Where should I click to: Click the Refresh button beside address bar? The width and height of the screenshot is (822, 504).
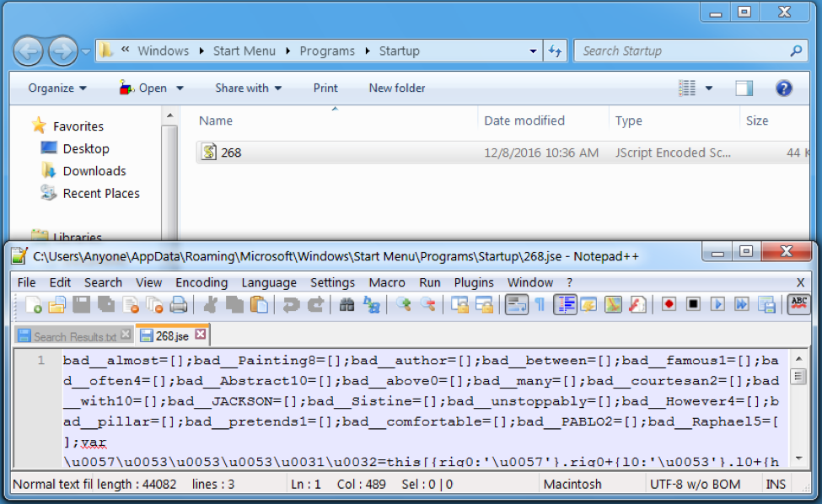click(555, 51)
